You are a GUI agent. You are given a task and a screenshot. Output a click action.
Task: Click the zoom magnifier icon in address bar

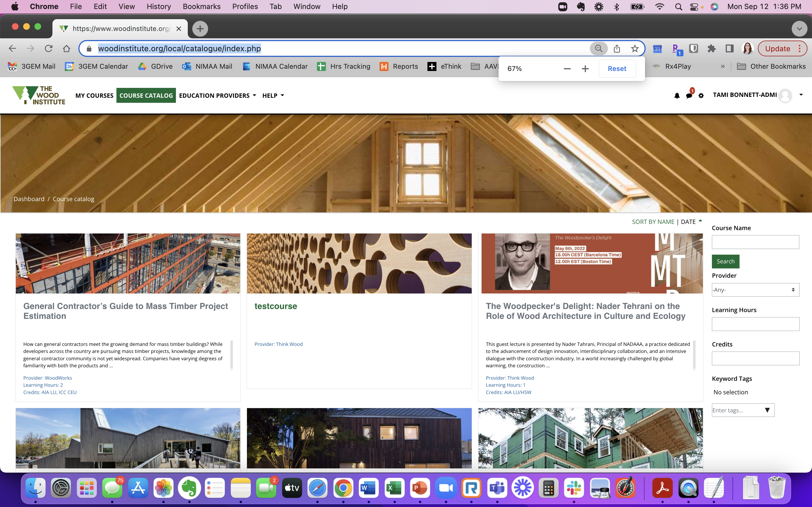coord(598,49)
